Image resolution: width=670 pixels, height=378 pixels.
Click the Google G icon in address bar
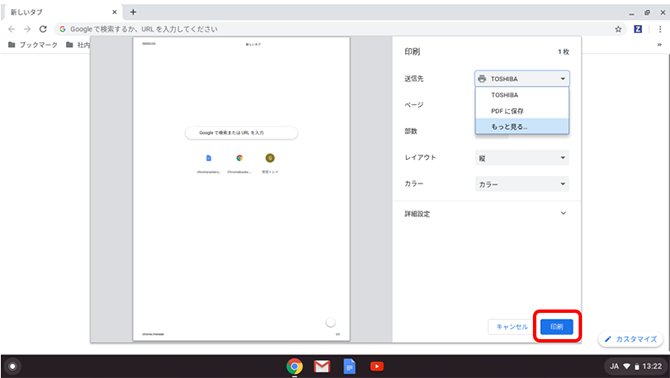(63, 29)
